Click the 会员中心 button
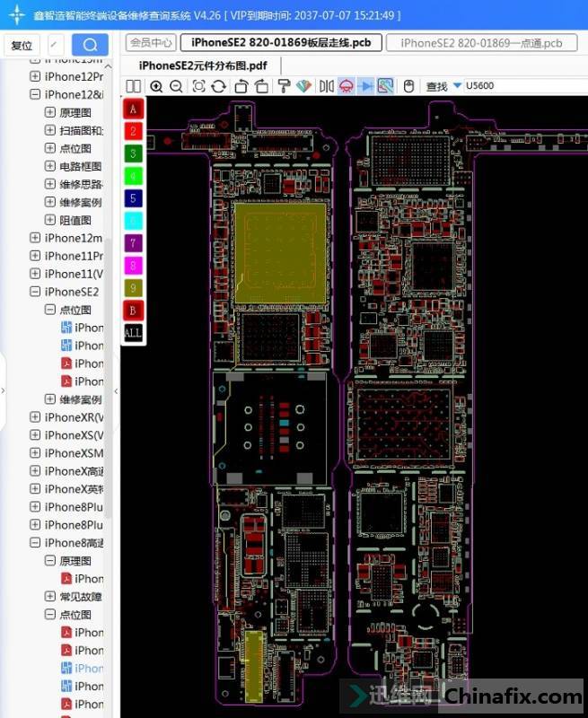588x718 pixels. [150, 43]
